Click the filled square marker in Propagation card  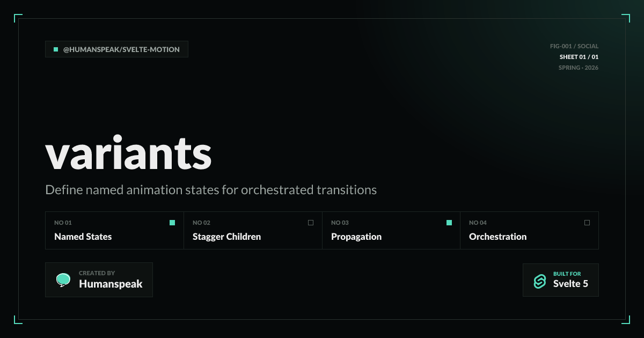(x=449, y=223)
